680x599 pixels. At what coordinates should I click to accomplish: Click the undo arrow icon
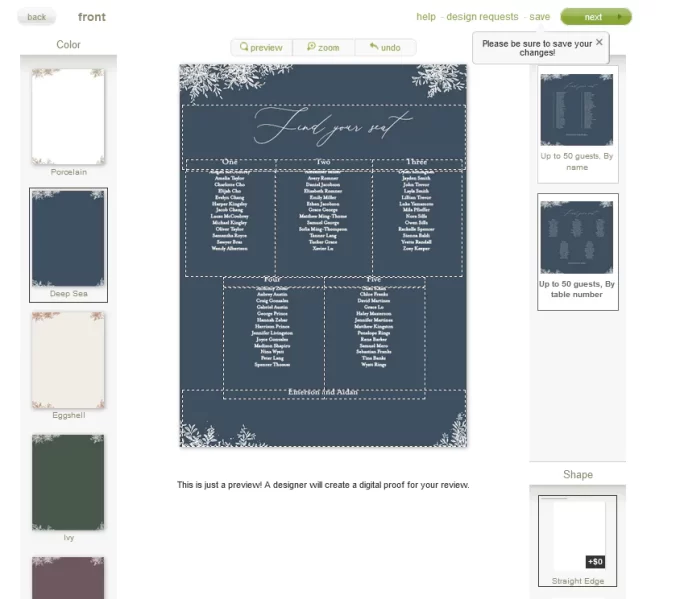click(374, 46)
